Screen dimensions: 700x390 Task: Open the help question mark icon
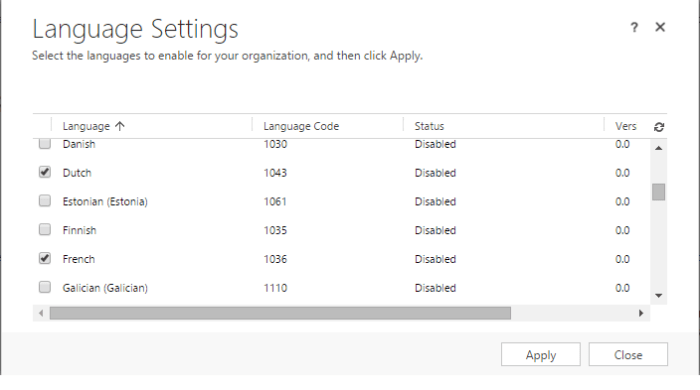pyautogui.click(x=634, y=28)
